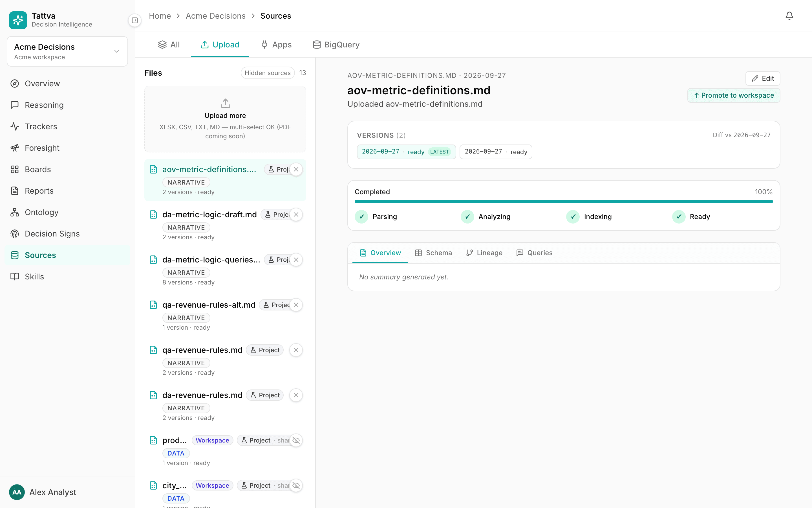
Task: Click Promote to workspace
Action: (x=734, y=95)
